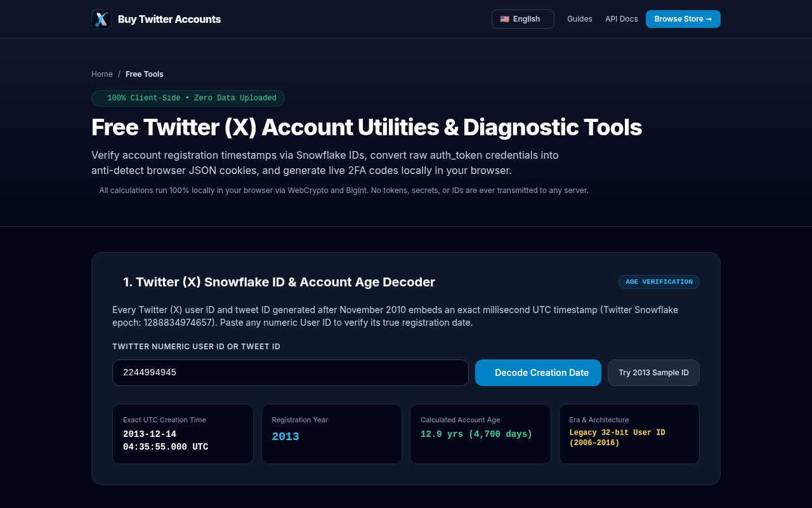Click the Era & Architecture label
Image resolution: width=812 pixels, height=508 pixels.
(x=599, y=420)
